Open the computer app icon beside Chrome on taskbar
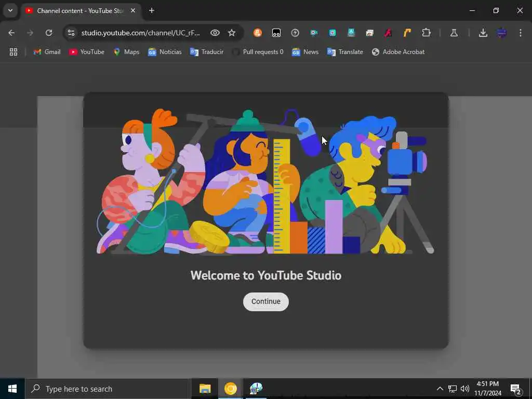The width and height of the screenshot is (532, 399). 256,389
